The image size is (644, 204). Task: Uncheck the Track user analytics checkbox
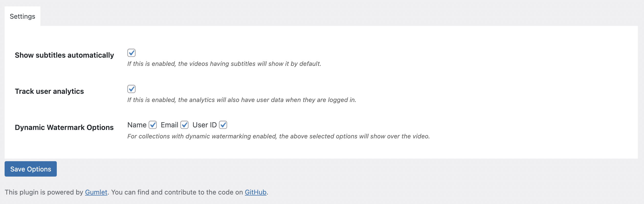(131, 89)
